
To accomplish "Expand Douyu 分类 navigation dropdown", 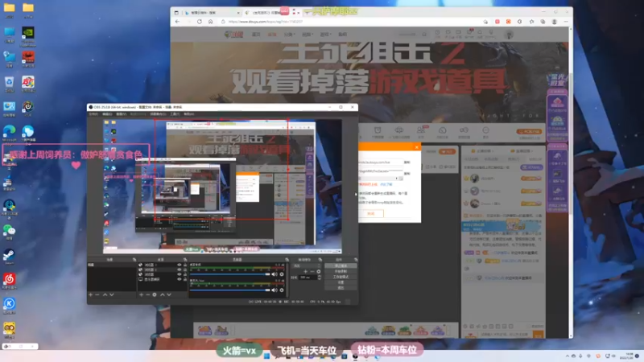I will [289, 35].
